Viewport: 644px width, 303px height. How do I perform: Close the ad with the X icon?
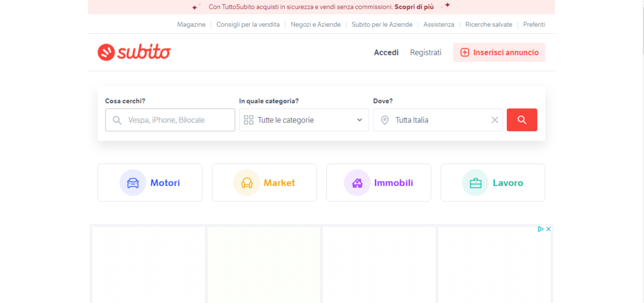click(x=548, y=229)
